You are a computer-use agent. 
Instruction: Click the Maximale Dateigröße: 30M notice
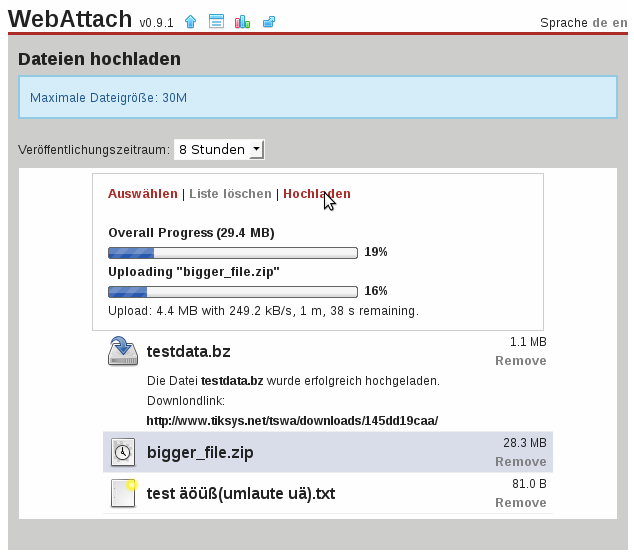(318, 97)
